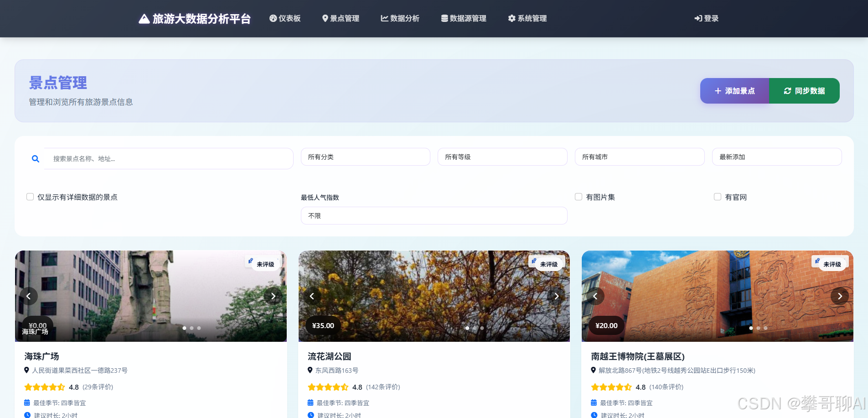This screenshot has width=868, height=418.
Task: Go to 景点管理 nav item
Action: coord(341,18)
